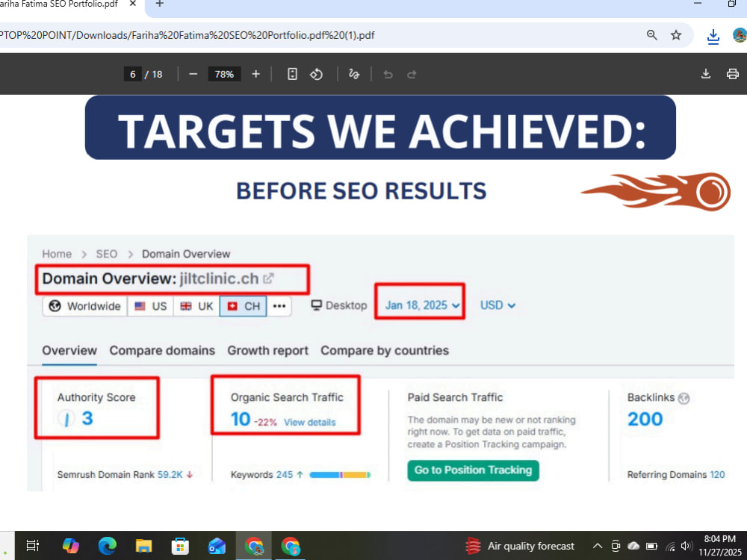Screen dimensions: 747x560
Task: Click the keywords distribution color bar
Action: [x=340, y=475]
